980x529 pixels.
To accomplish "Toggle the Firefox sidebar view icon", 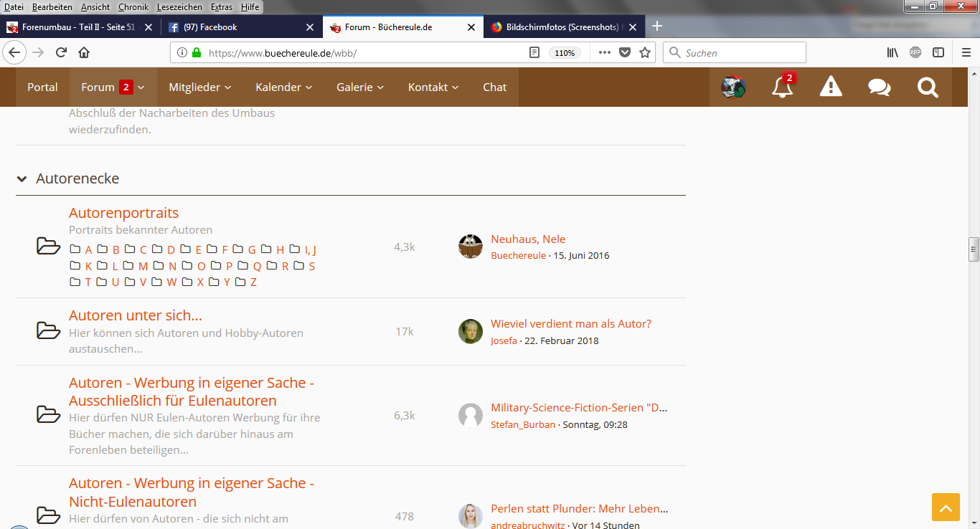I will (x=938, y=52).
